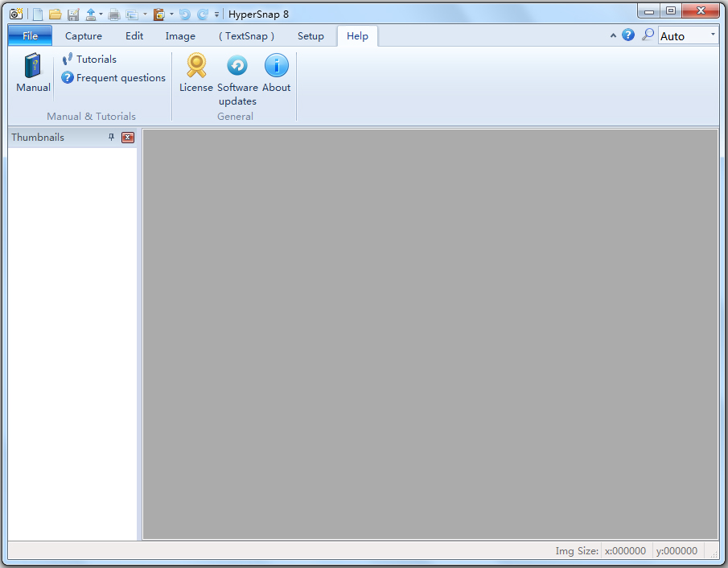Close the Thumbnails panel

(x=128, y=137)
